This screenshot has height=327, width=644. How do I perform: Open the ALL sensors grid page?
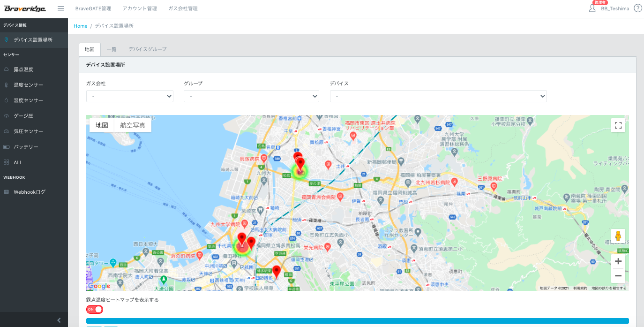tap(34, 162)
